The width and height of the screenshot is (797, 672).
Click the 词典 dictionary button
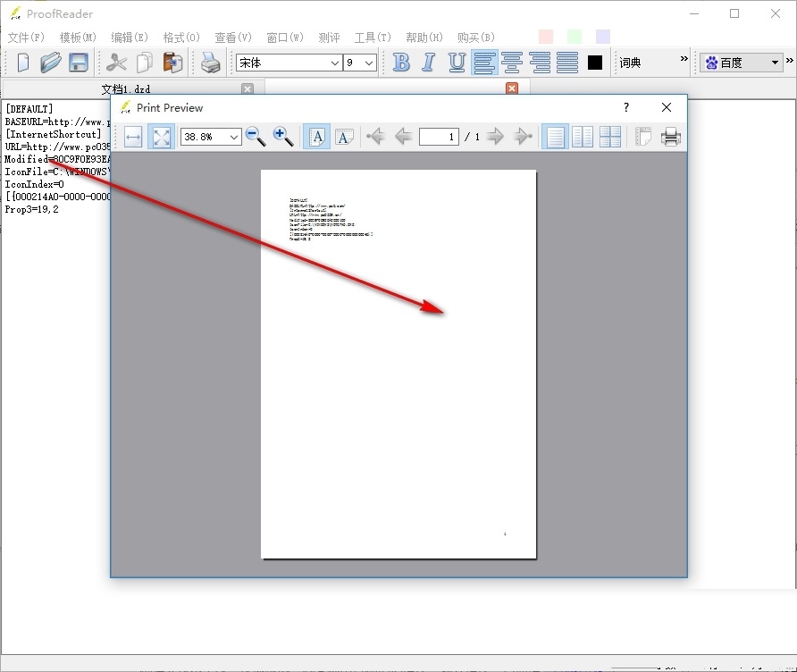(x=630, y=63)
